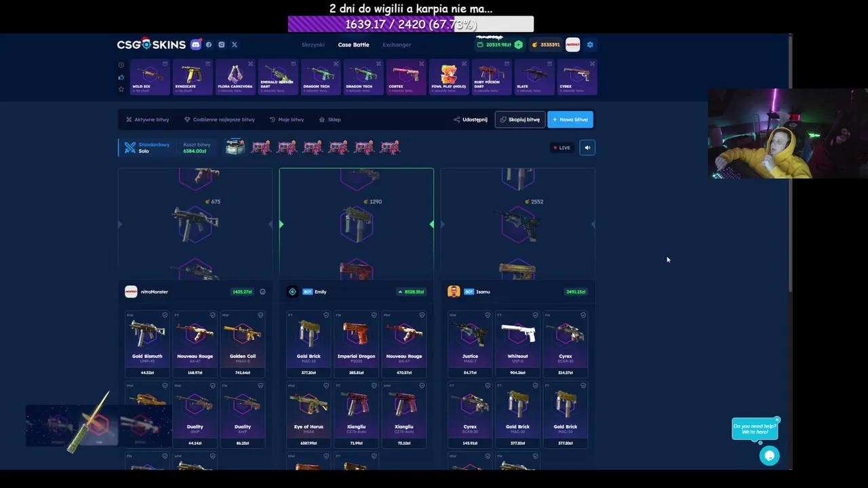Go to Codzienne najlepsze bitwy

point(220,119)
